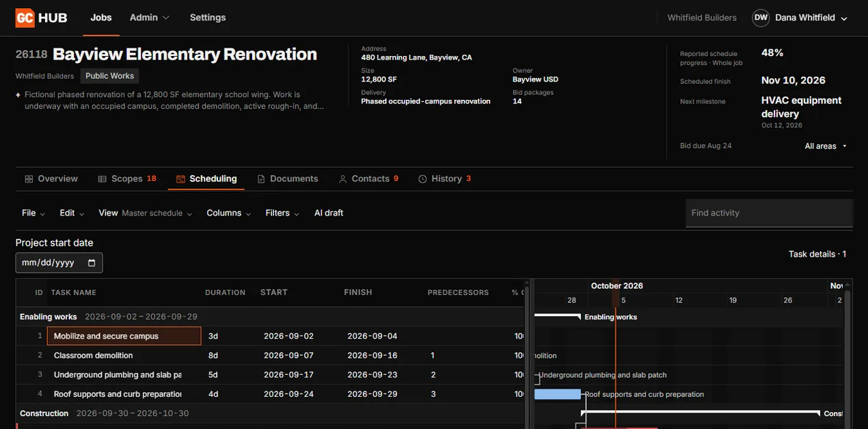Expand the Admin dropdown menu
Image resolution: width=868 pixels, height=429 pixels.
(x=150, y=18)
